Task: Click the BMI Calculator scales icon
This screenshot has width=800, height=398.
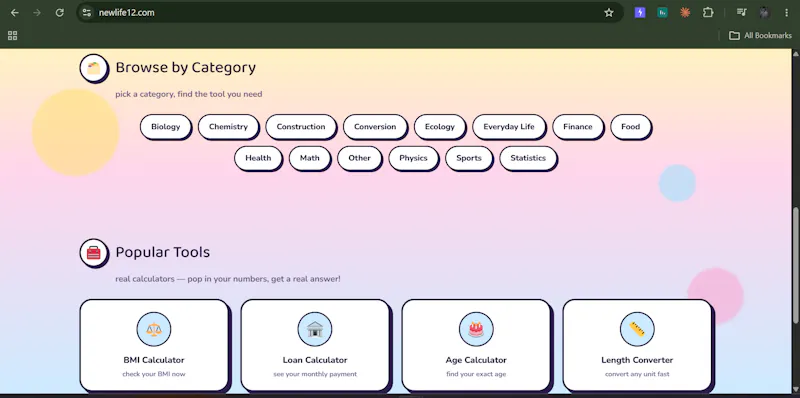Action: 154,329
